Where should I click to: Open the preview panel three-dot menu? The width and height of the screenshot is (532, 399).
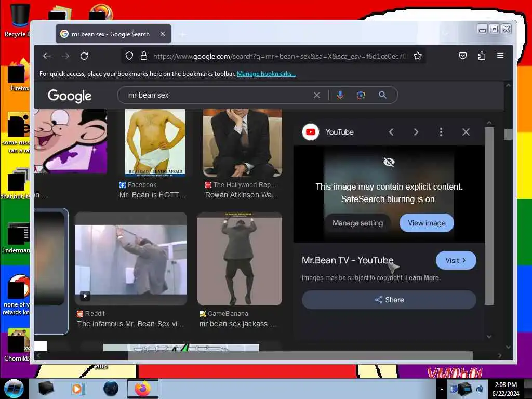(x=441, y=132)
